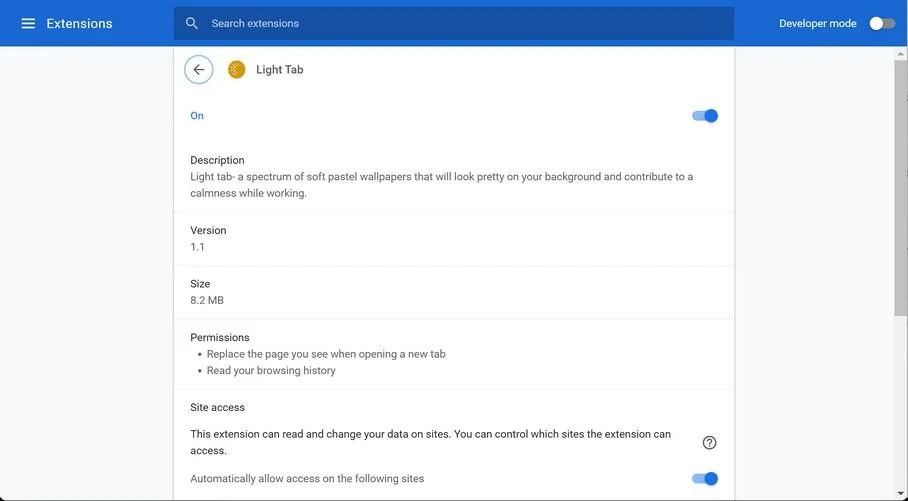
Task: Click the size value 8.2 MB
Action: click(x=207, y=300)
